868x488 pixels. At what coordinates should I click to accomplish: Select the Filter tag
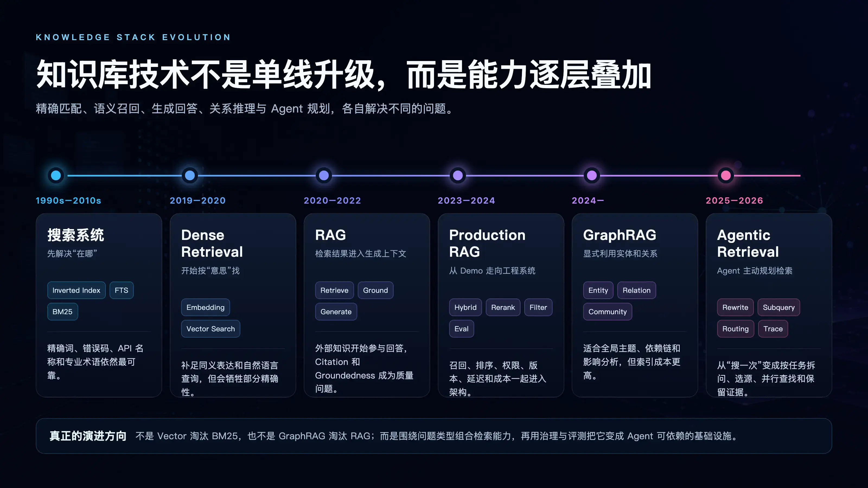(x=538, y=307)
